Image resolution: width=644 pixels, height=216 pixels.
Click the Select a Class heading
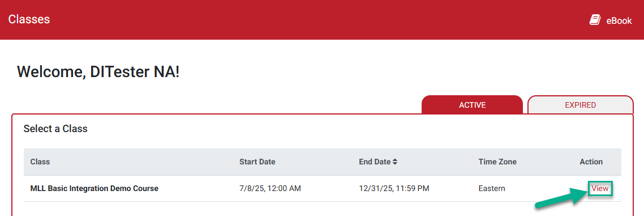pos(55,129)
